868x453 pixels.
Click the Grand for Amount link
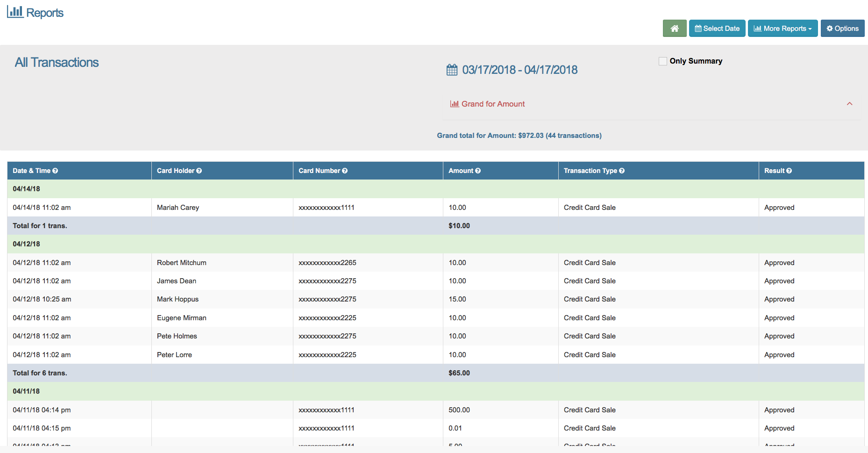493,103
